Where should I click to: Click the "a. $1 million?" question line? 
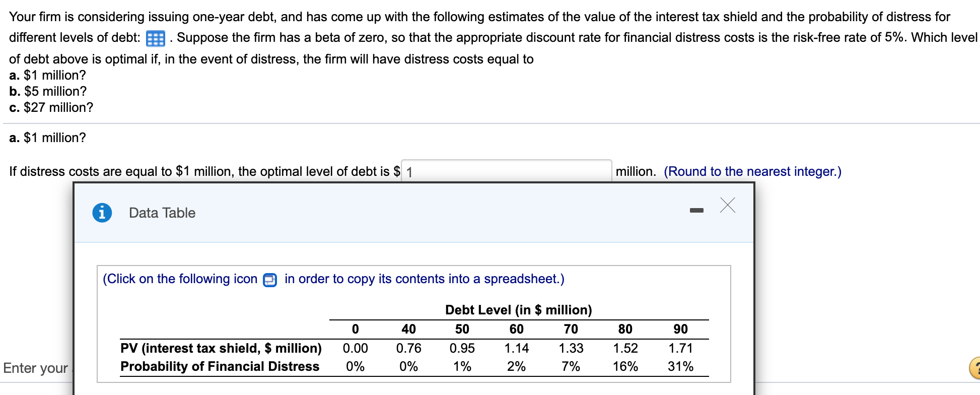pos(47,75)
